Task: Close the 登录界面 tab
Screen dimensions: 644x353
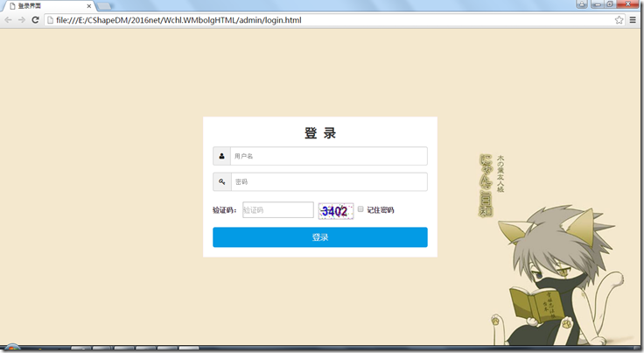Action: 88,6
